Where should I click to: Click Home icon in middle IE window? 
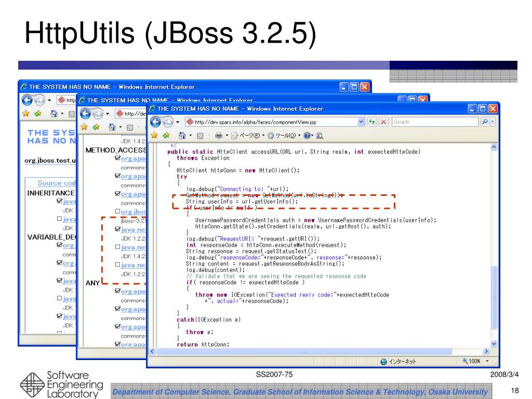112,127
